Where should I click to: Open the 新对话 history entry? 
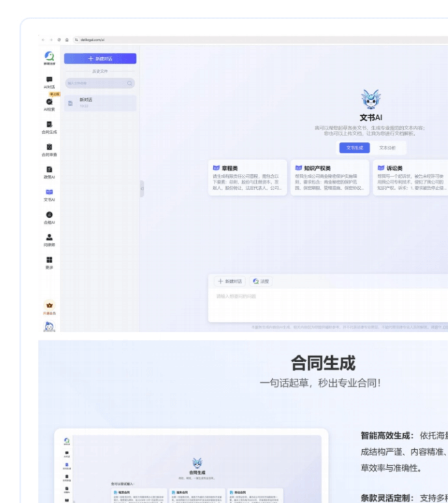click(x=100, y=103)
